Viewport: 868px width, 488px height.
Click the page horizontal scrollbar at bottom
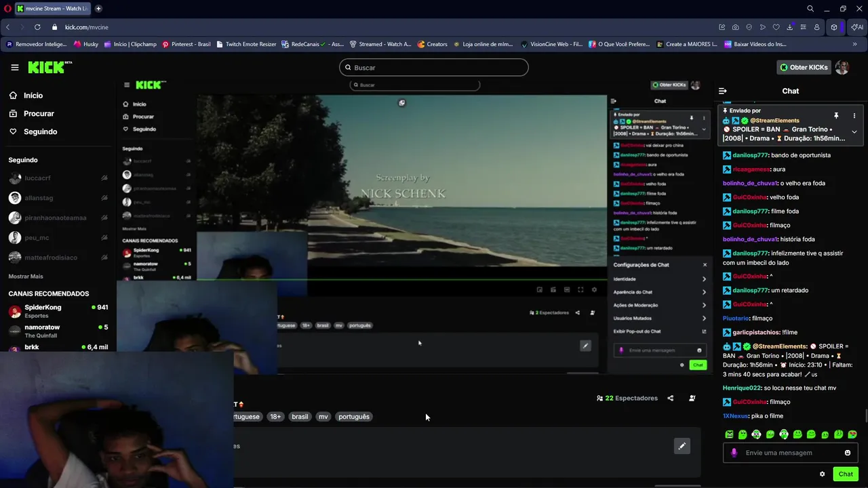[677, 485]
